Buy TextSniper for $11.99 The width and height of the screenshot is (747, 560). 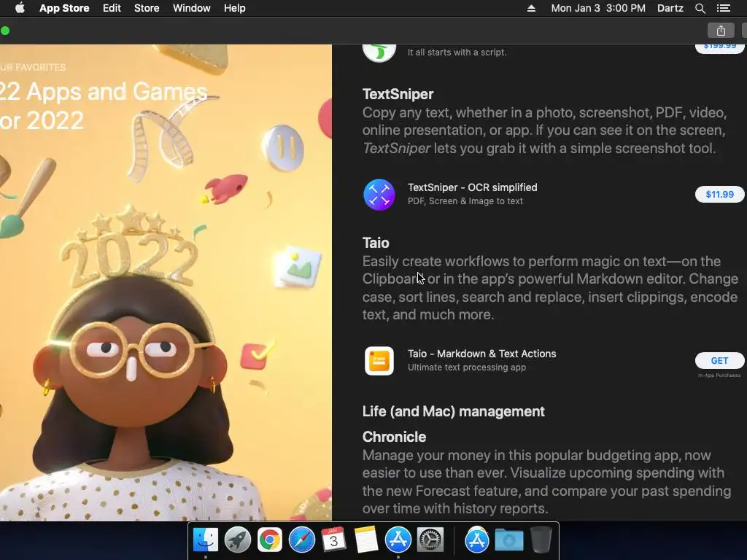(719, 194)
